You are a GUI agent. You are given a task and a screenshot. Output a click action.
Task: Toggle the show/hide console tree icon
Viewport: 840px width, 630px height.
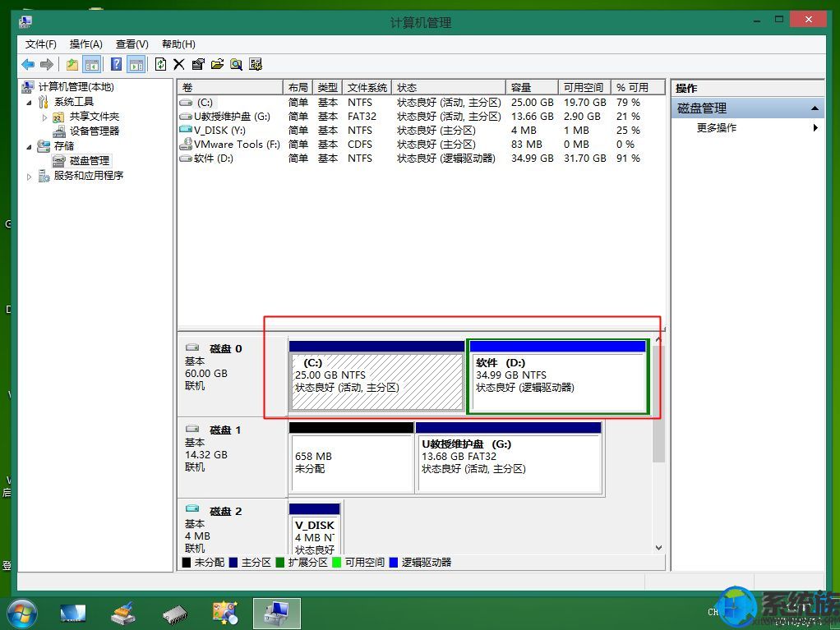92,65
